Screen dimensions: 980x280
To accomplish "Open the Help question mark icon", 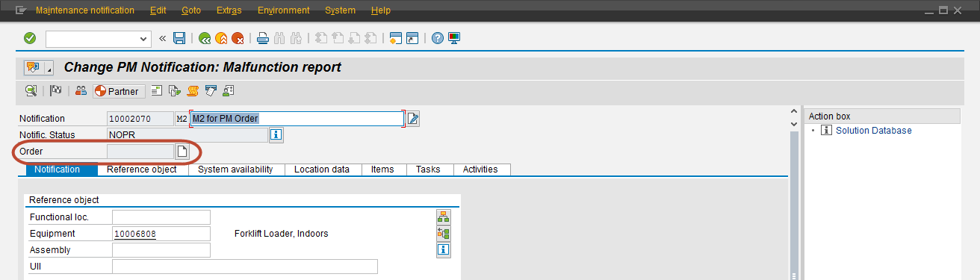I will coord(438,38).
